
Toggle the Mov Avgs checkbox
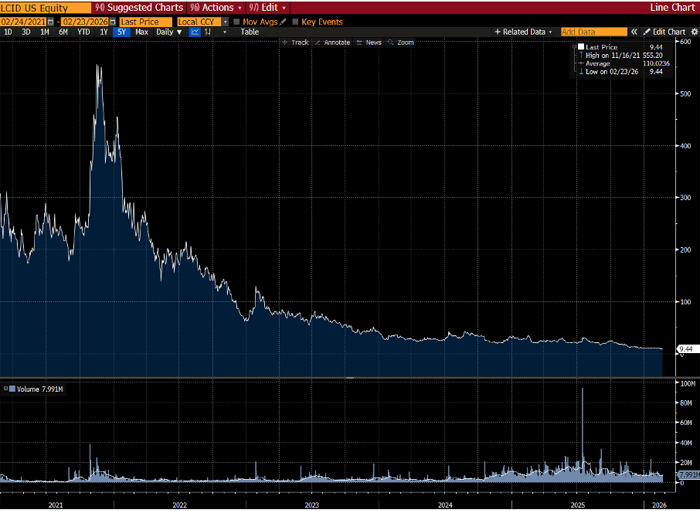pos(237,20)
